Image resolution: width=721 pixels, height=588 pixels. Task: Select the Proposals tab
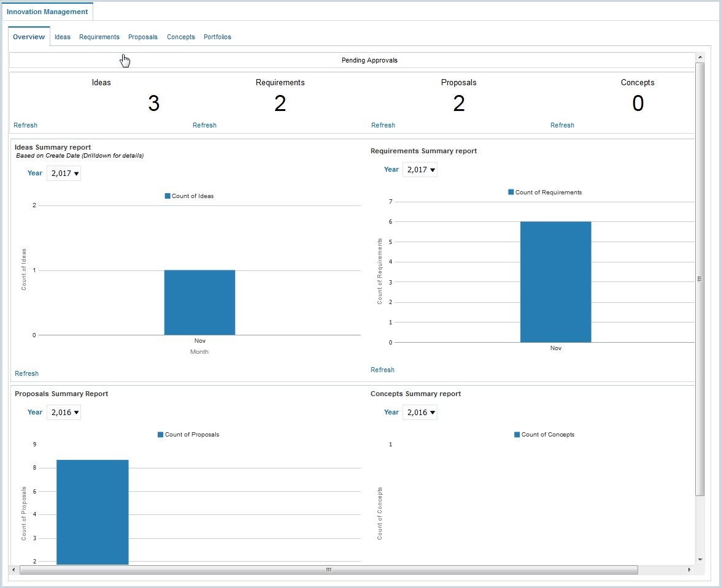(x=142, y=37)
